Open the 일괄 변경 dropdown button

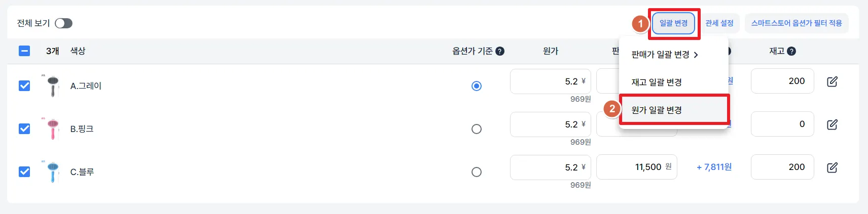pyautogui.click(x=673, y=23)
